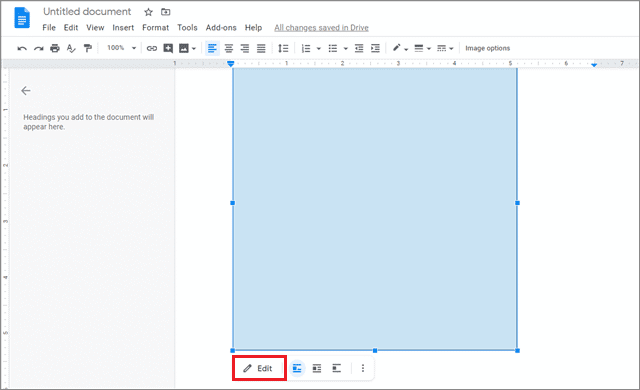Open the border color pencil tool
640x390 pixels.
[x=400, y=48]
